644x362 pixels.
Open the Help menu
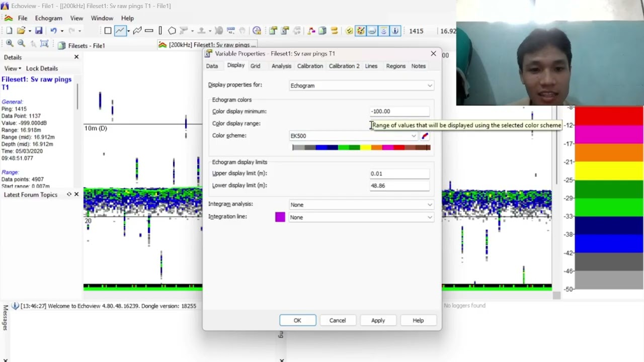pos(127,18)
